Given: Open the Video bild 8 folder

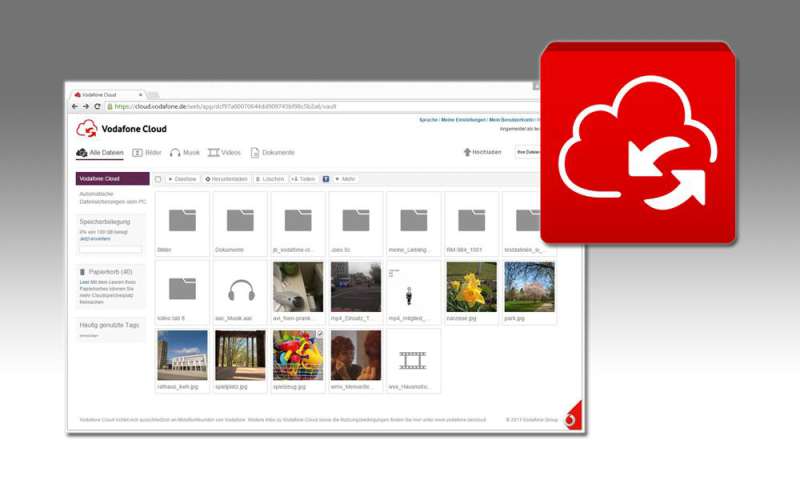Looking at the screenshot, I should (182, 292).
